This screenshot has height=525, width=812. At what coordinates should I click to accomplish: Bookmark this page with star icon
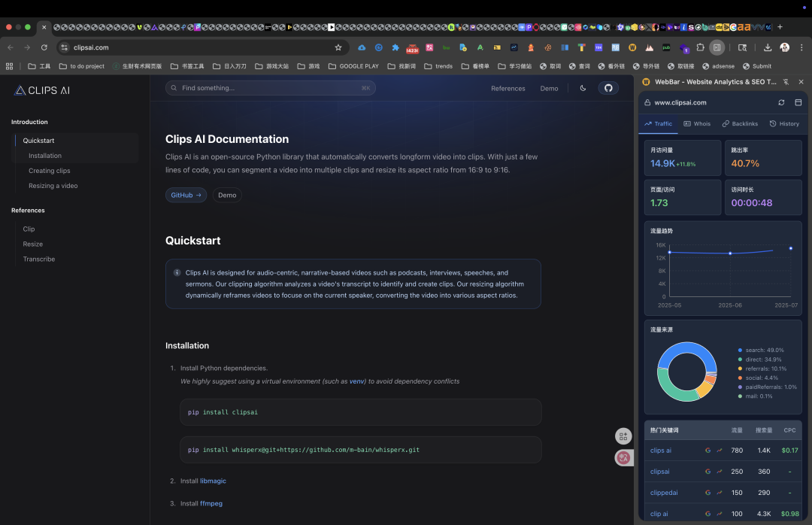click(x=338, y=47)
